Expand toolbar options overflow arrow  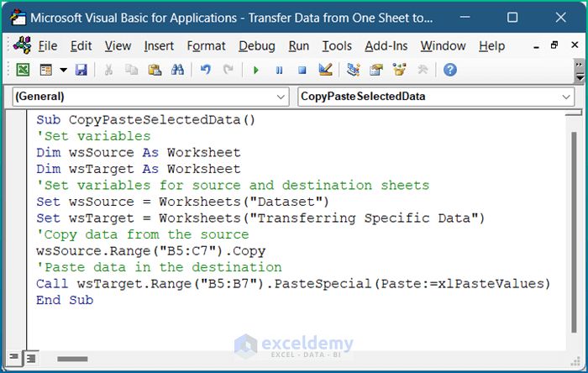[580, 71]
